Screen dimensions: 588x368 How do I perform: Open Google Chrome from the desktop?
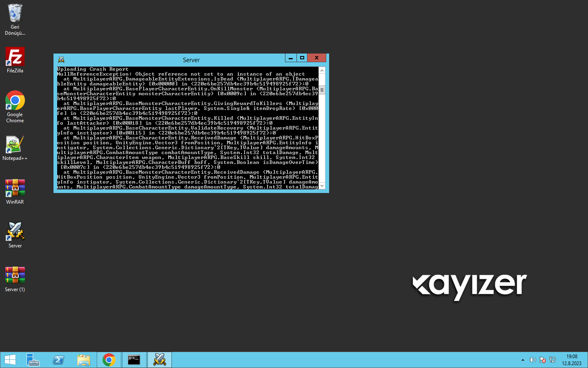tap(15, 101)
